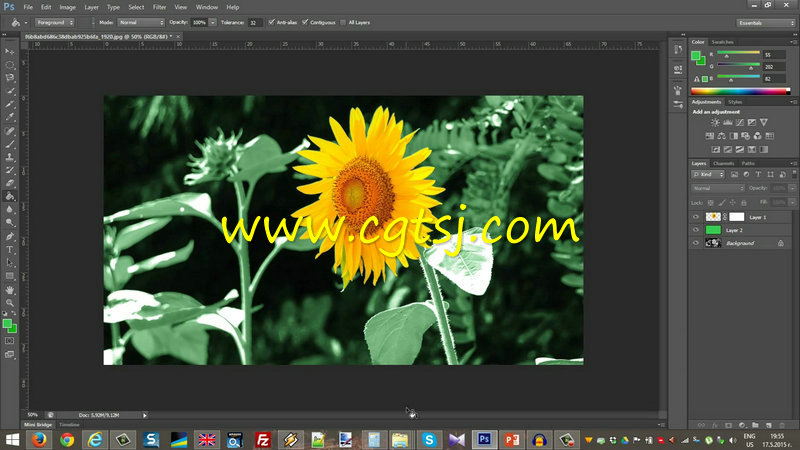The image size is (800, 450).
Task: Open the tool preset picker arrow
Action: [26, 23]
